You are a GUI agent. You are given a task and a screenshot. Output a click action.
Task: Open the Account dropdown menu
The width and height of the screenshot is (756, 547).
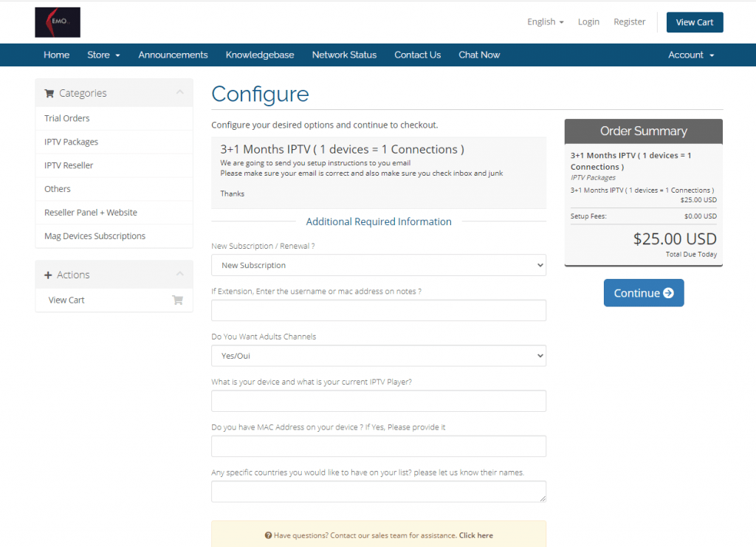(691, 55)
